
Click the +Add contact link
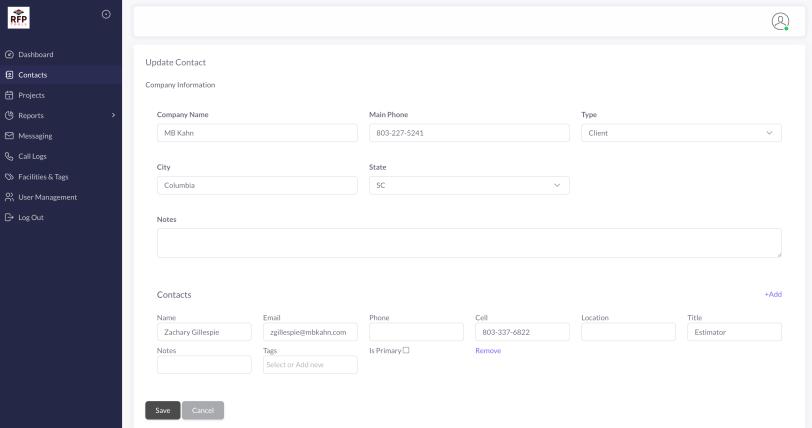coord(772,295)
